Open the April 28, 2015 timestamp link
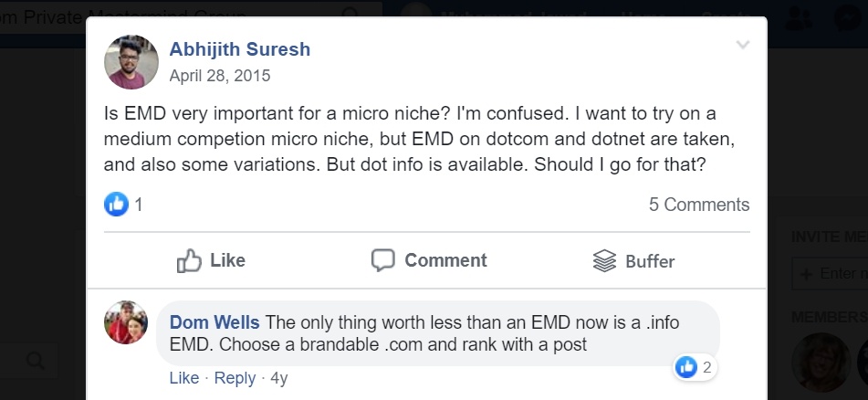The width and height of the screenshot is (868, 400). tap(220, 76)
